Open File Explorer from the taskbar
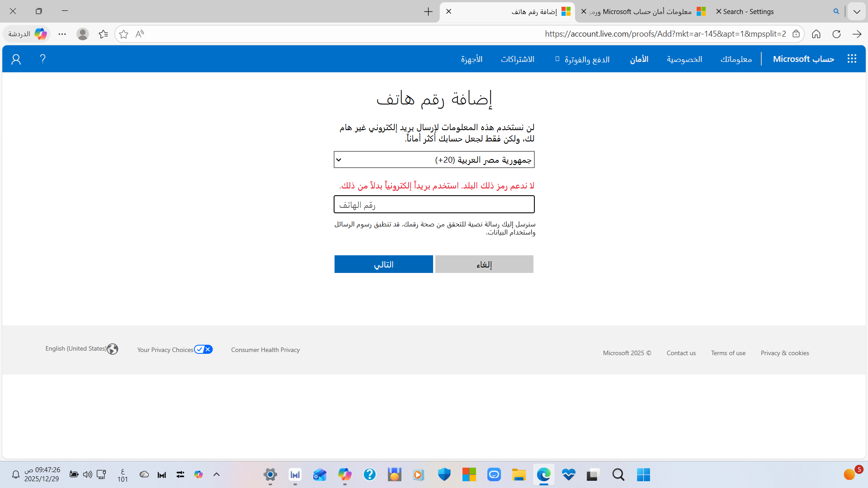This screenshot has height=488, width=868. pos(519,474)
